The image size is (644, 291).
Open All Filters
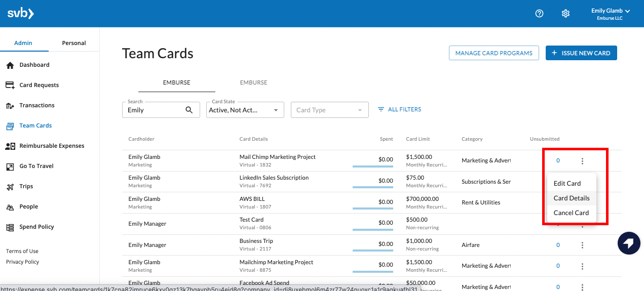(399, 109)
